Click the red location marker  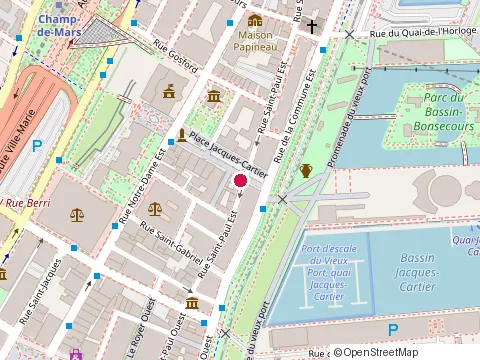240,181
